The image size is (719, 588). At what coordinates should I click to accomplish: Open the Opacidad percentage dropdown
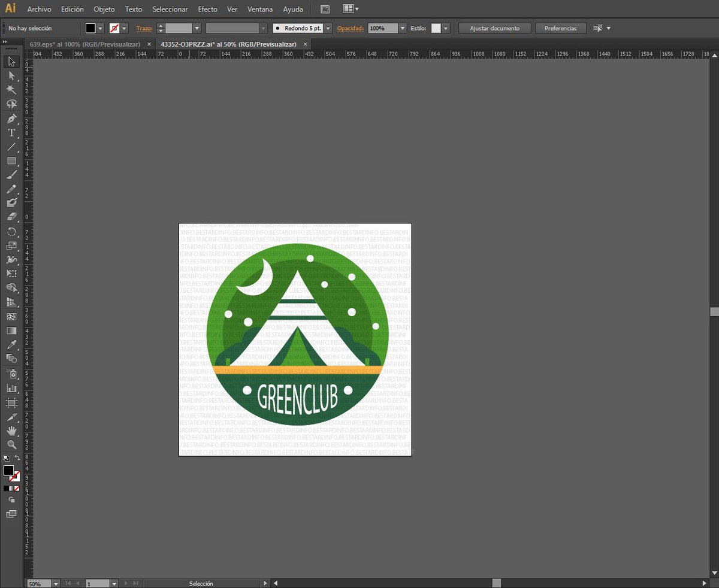(403, 28)
